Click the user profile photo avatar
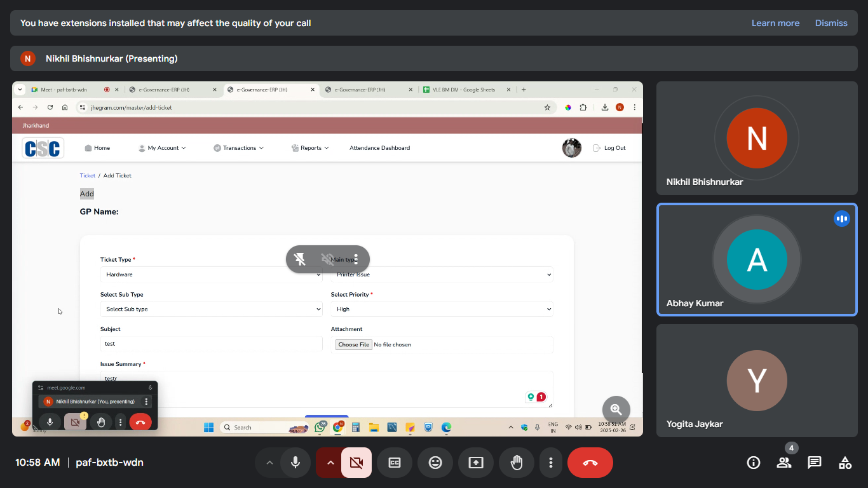The height and width of the screenshot is (488, 868). pyautogui.click(x=572, y=148)
